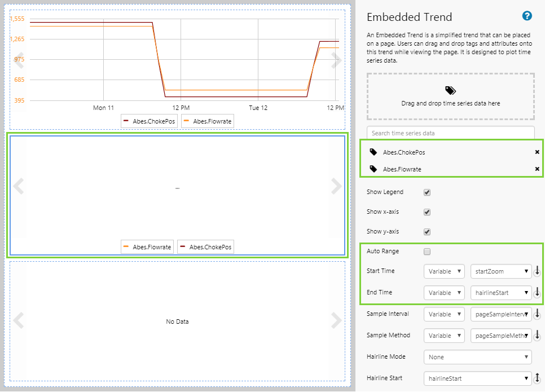The width and height of the screenshot is (545, 392).
Task: Open the Sample Interval type dropdown
Action: [x=444, y=314]
